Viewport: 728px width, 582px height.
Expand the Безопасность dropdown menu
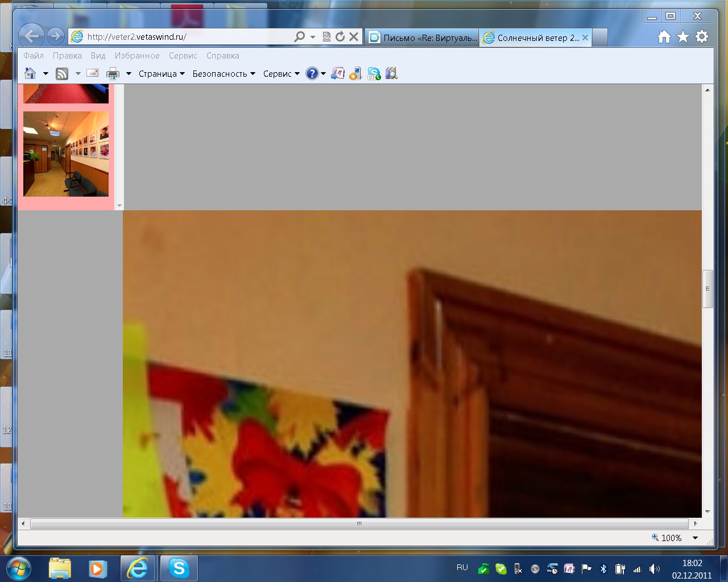click(224, 74)
